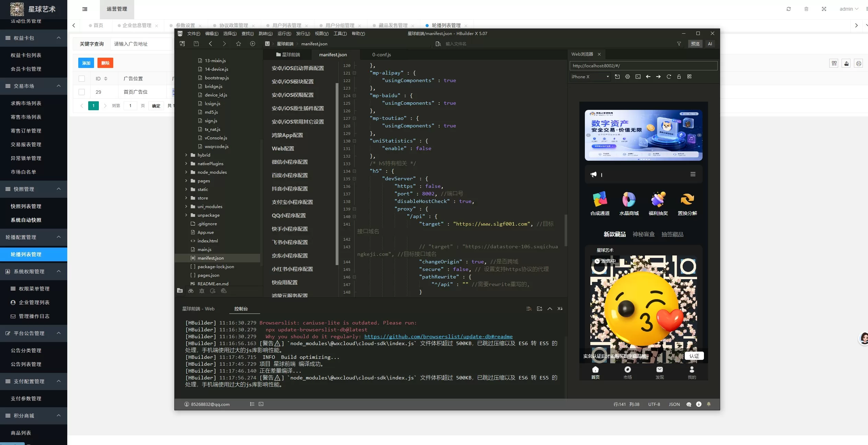Click the 预览 button in HBuilder toolbar

[695, 44]
